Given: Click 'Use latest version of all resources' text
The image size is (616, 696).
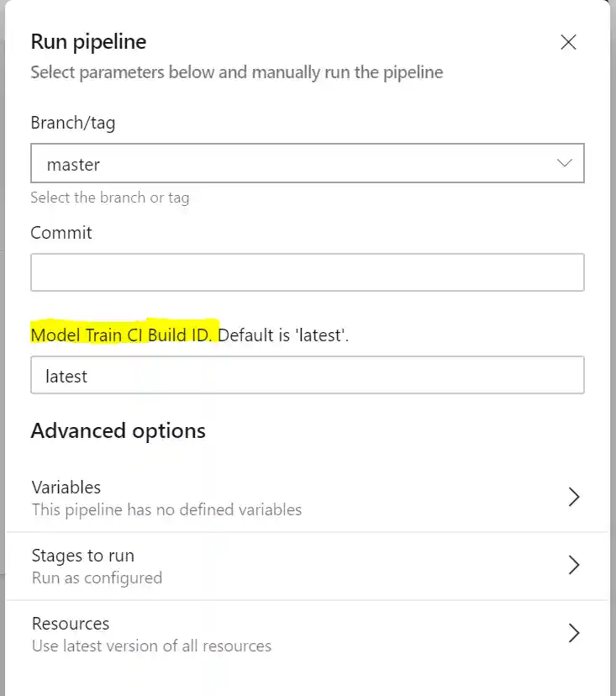Looking at the screenshot, I should pos(151,646).
